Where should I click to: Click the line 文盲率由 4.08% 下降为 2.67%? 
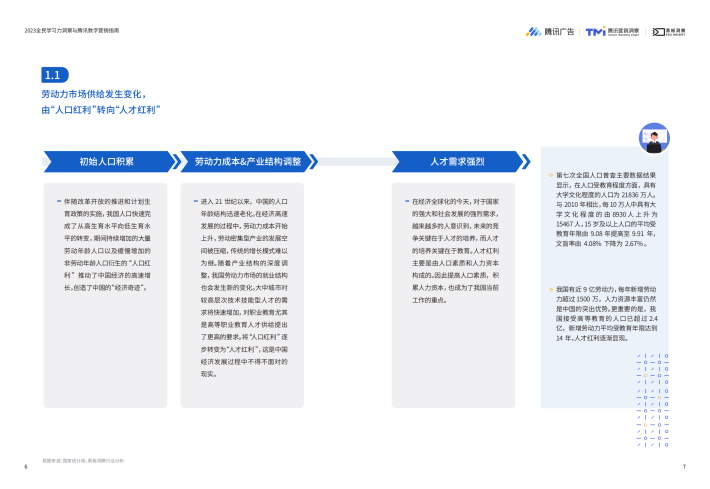(602, 244)
